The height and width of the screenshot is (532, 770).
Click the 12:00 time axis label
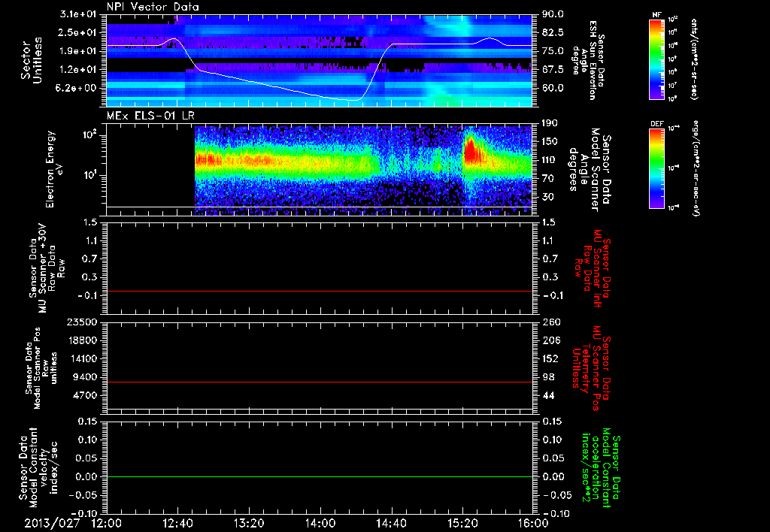106,522
